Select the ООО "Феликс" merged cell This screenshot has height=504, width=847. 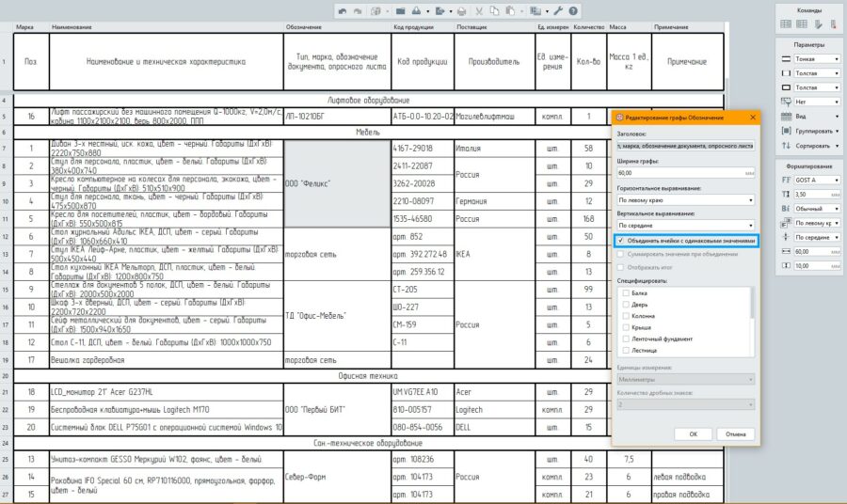pyautogui.click(x=337, y=183)
